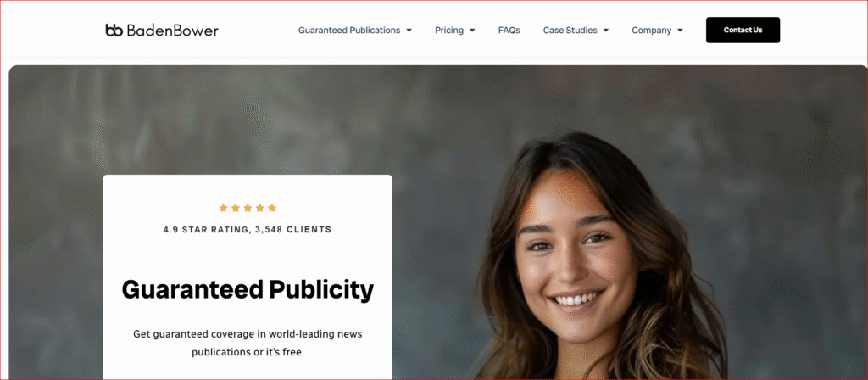Click the middle gold rating star
Viewport: 868px width, 380px height.
[x=248, y=208]
